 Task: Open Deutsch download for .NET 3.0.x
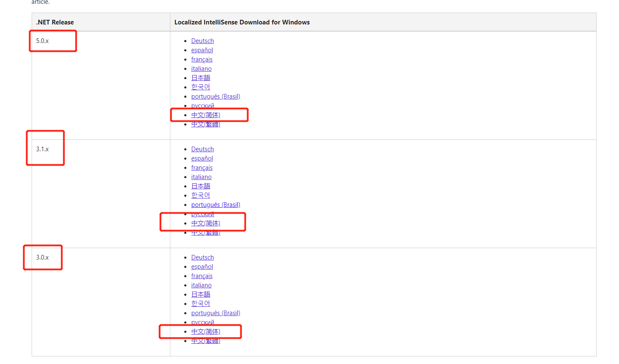point(202,257)
